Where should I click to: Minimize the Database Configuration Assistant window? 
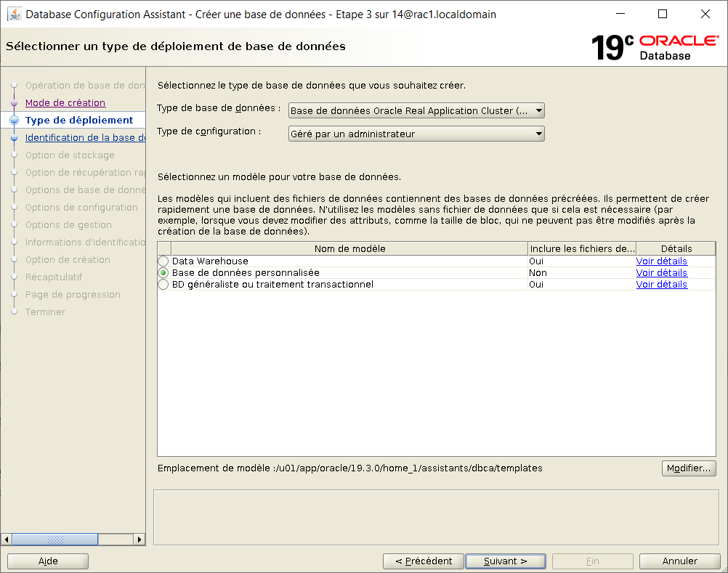620,15
